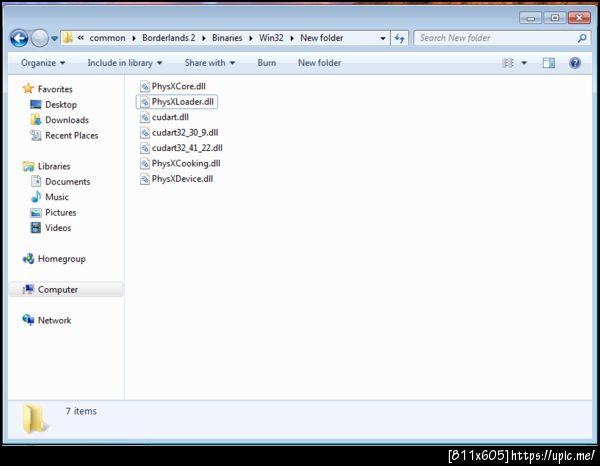Go back with the Back arrow button
600x466 pixels.
(19, 38)
